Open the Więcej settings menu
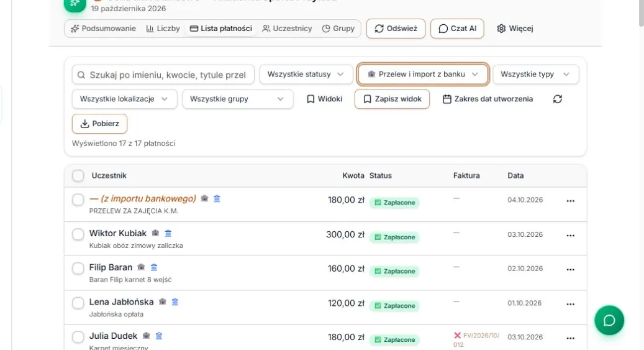 pos(515,29)
